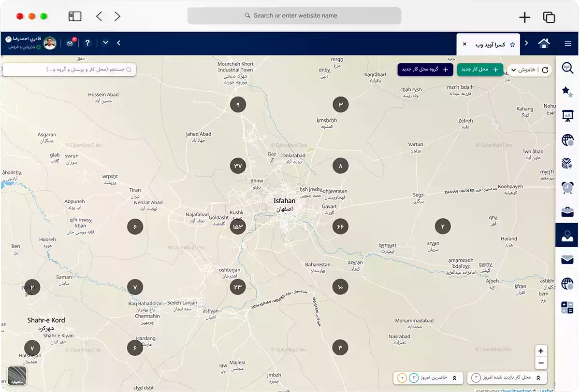580x392 pixels.
Task: Select the map cluster marker ۱۰
Action: (340, 287)
